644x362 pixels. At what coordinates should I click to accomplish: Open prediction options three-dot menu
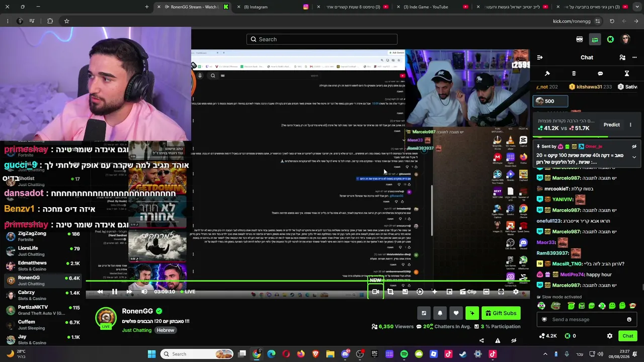[630, 125]
